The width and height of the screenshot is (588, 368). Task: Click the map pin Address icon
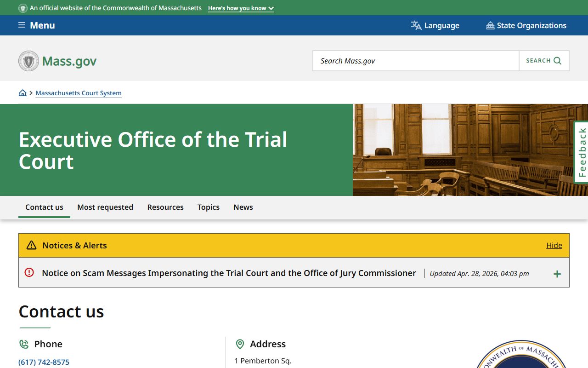tap(240, 344)
